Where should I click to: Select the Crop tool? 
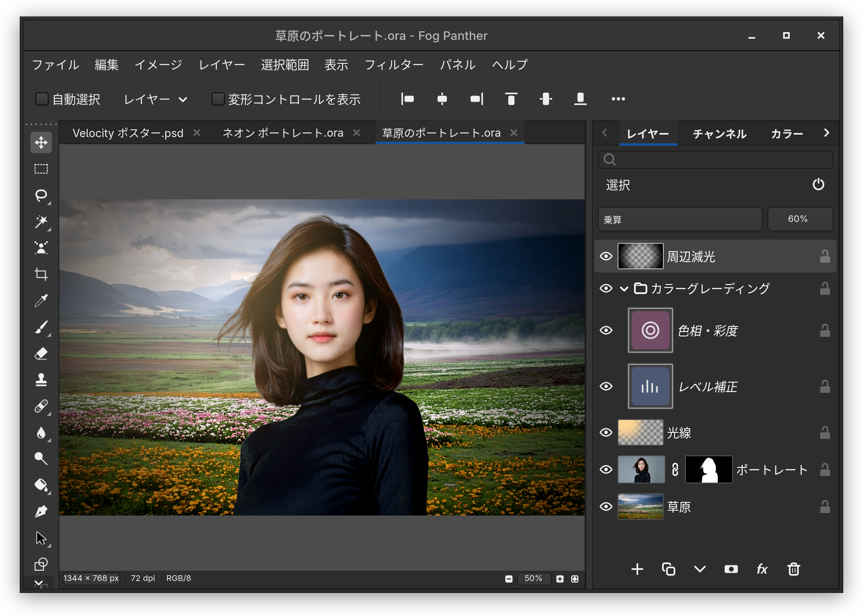click(x=41, y=274)
